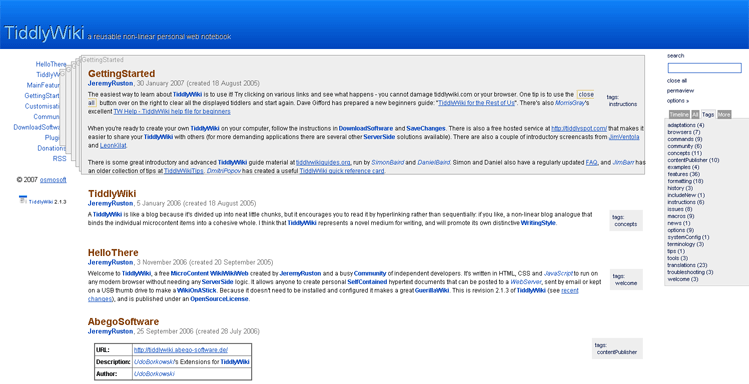Viewport: 749px width, 384px height.
Task: Click 'welcome (3)' in the sidebar tags
Action: coord(683,279)
